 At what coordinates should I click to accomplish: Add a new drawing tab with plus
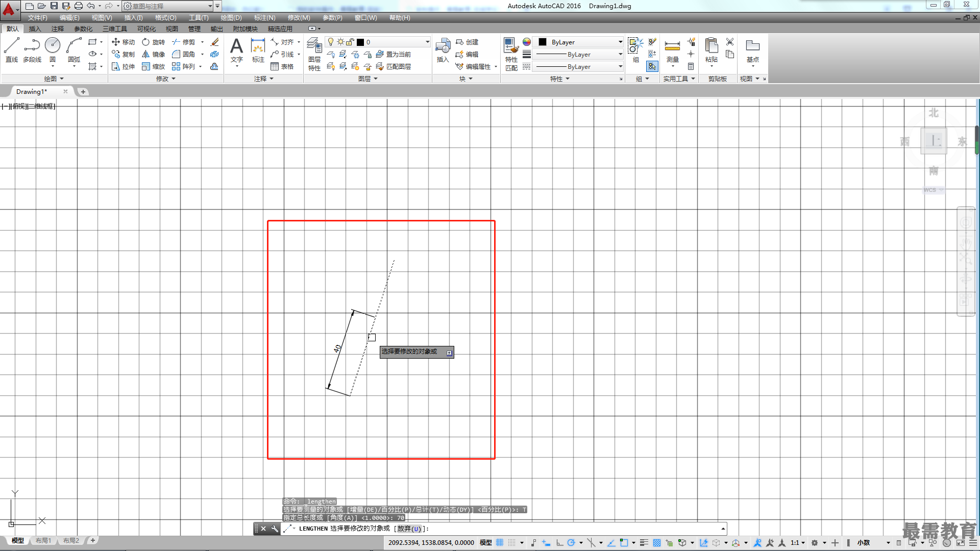(83, 91)
